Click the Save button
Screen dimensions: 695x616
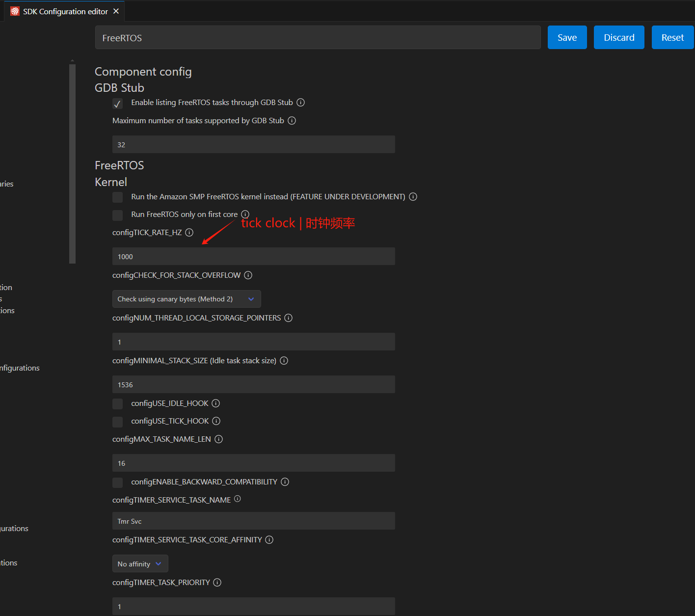(x=567, y=38)
